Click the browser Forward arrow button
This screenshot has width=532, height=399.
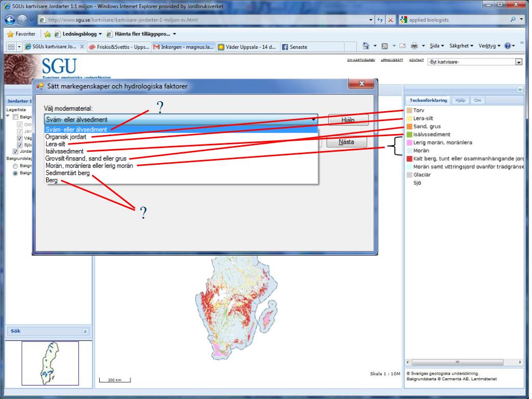22,20
